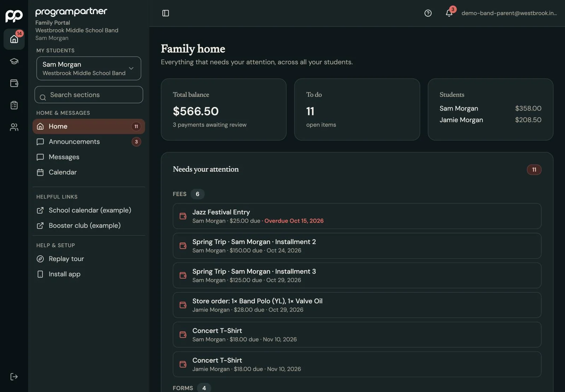Click the Home item count badge 11
Viewport: 565px width, 392px height.
coord(136,126)
